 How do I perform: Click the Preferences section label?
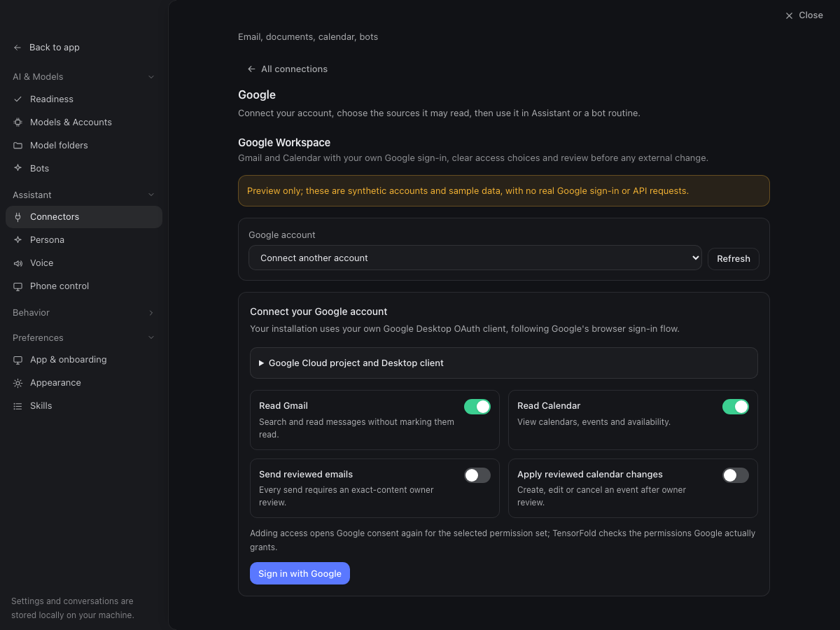[38, 337]
